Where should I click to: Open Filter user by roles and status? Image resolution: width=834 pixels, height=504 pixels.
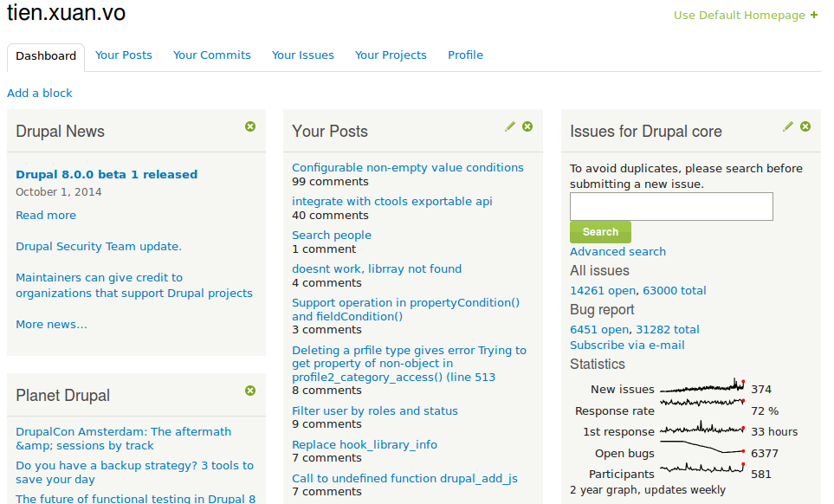(x=375, y=411)
